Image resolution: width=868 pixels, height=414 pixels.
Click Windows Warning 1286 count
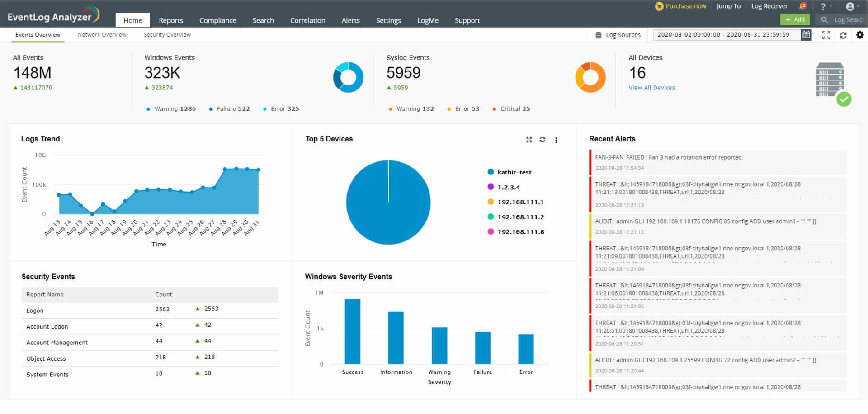point(171,109)
